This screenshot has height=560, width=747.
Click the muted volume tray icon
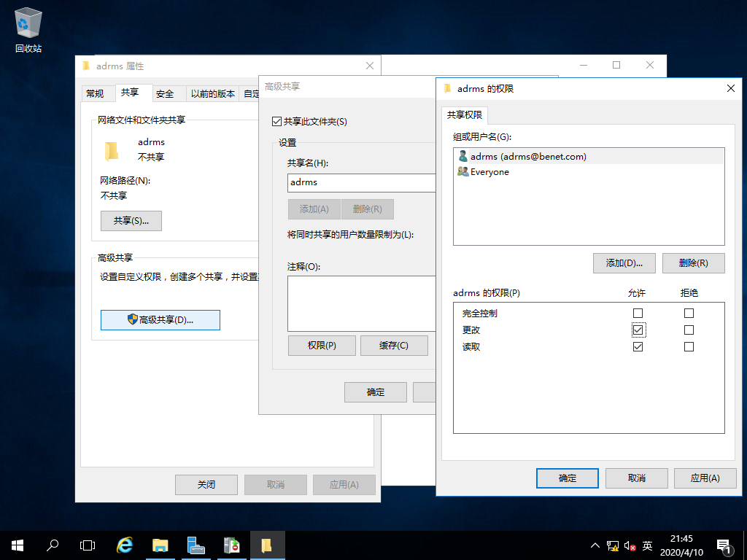tap(630, 545)
